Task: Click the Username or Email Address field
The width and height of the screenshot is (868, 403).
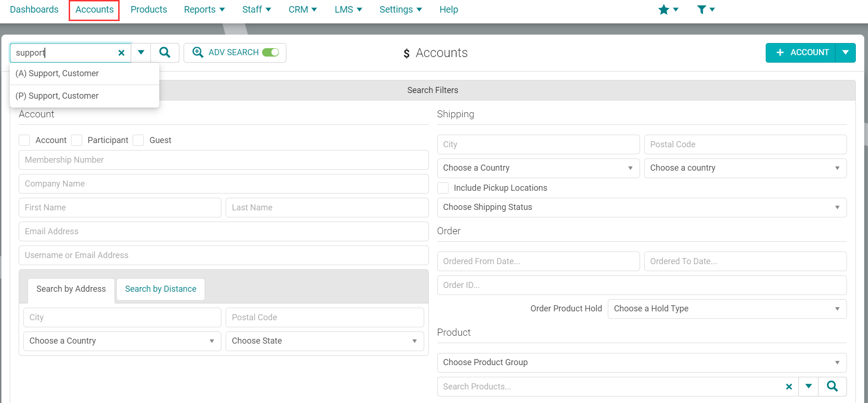Action: [x=224, y=255]
